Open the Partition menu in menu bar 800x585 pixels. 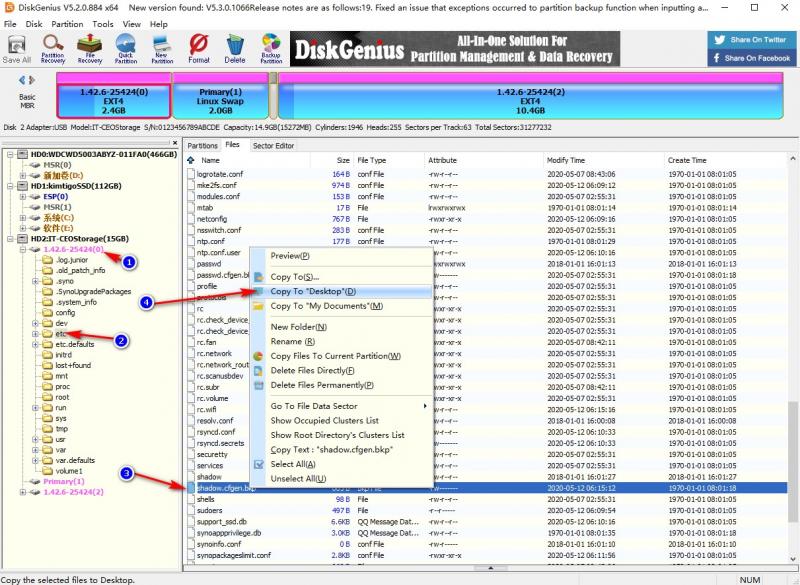click(67, 23)
